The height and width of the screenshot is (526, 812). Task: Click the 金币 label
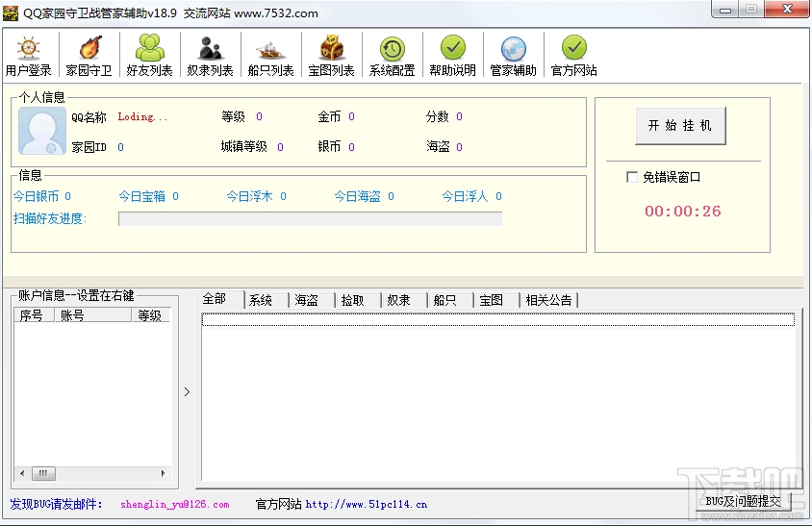point(329,117)
